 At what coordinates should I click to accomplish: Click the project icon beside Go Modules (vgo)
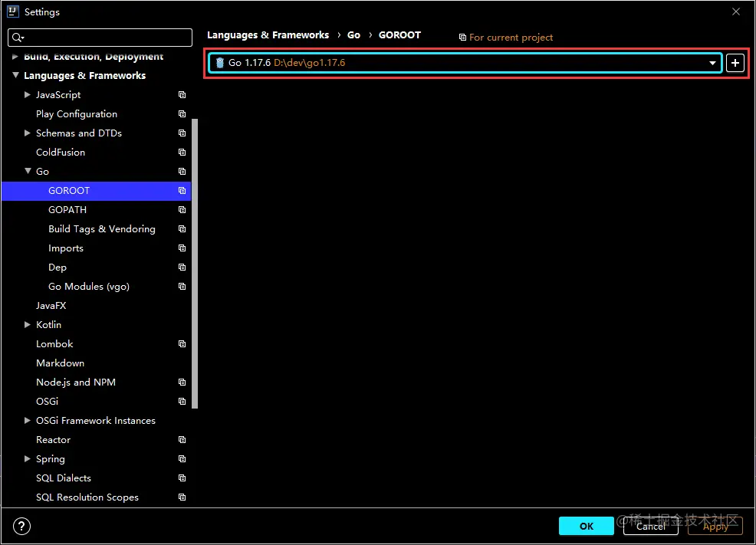(182, 286)
